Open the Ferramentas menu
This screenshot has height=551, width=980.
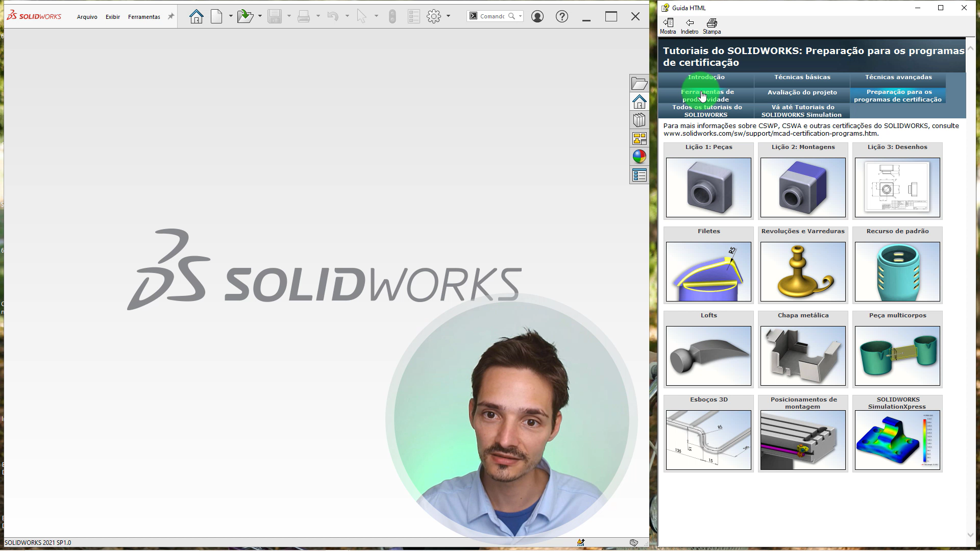[x=144, y=17]
